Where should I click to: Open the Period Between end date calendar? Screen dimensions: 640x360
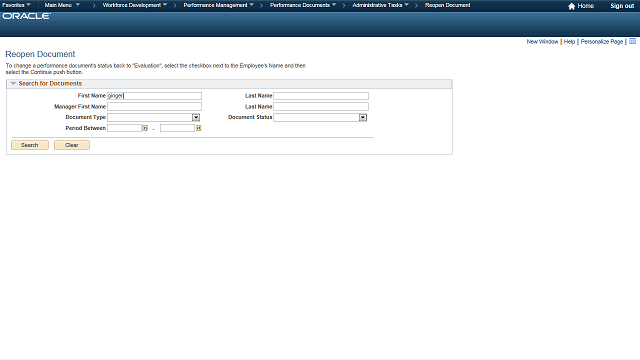[x=198, y=128]
